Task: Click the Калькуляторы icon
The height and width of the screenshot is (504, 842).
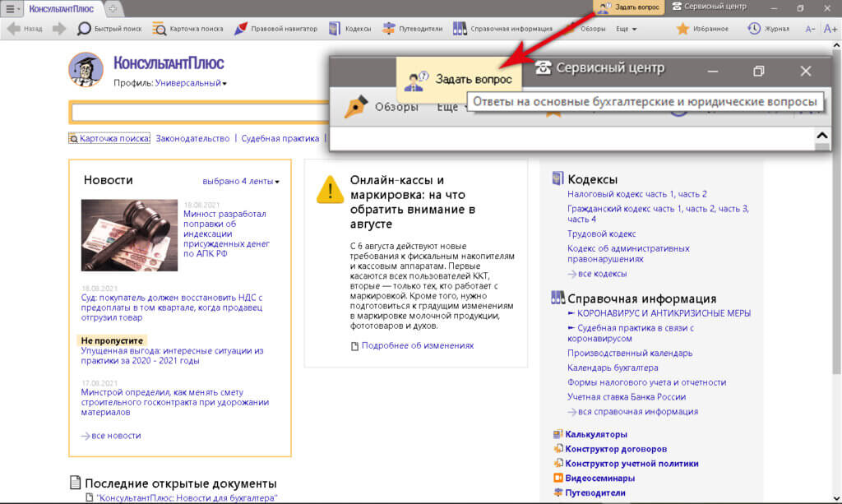Action: tap(558, 433)
